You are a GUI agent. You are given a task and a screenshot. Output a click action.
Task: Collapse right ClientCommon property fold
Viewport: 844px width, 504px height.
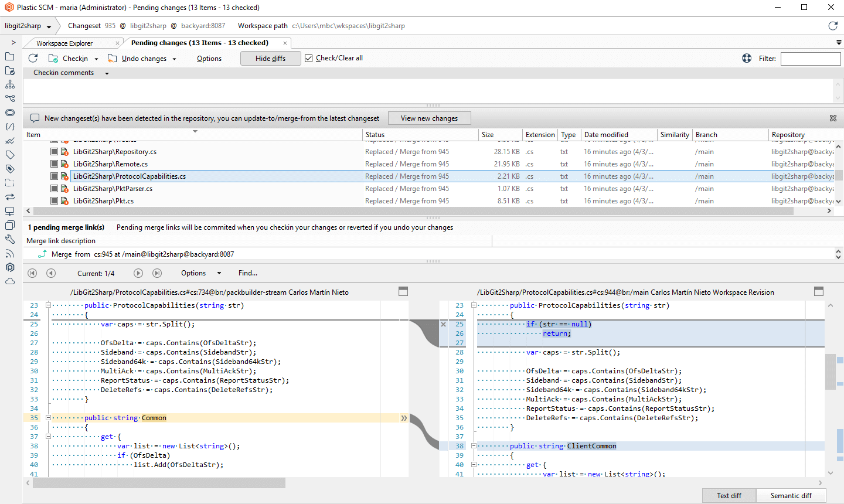(x=474, y=446)
